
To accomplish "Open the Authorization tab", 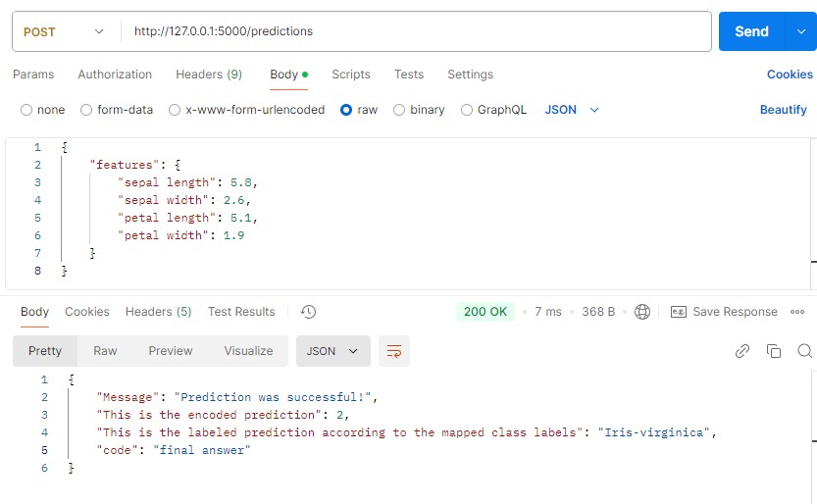I will (x=115, y=75).
